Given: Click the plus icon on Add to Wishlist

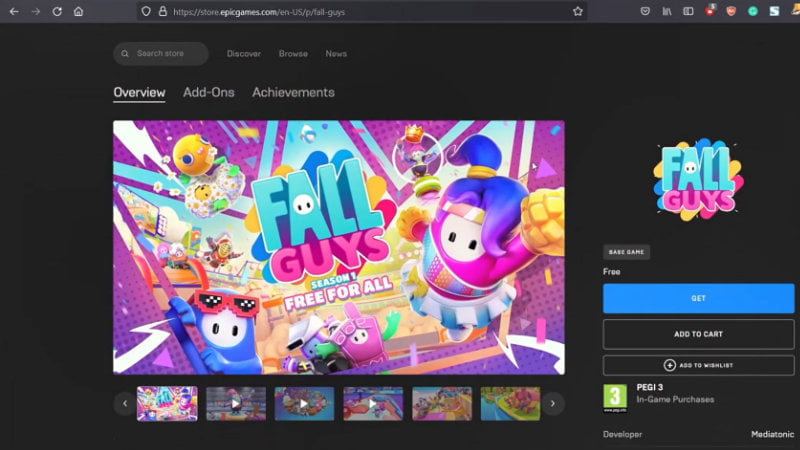Looking at the screenshot, I should coord(669,365).
